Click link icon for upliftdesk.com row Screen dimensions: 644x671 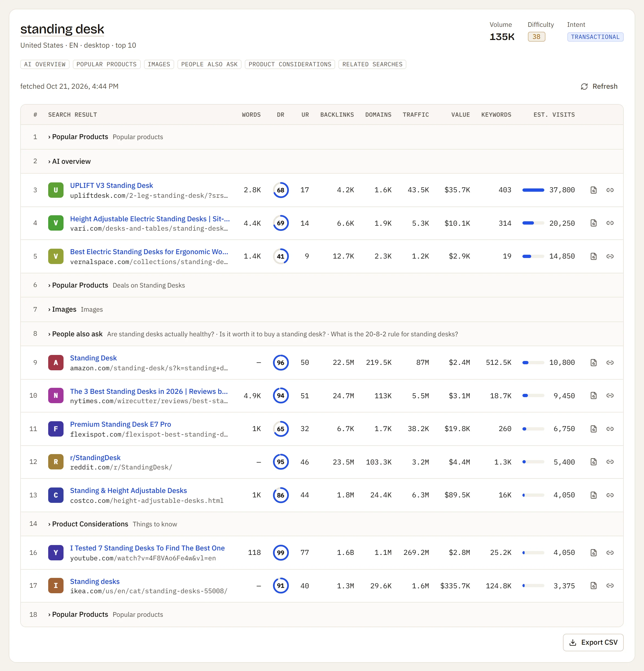click(x=610, y=190)
